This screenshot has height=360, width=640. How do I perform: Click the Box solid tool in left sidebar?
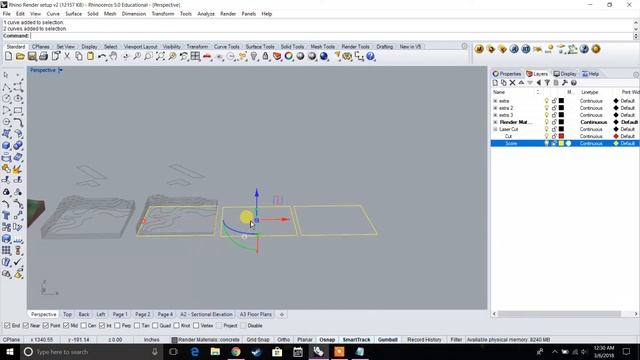[6, 146]
